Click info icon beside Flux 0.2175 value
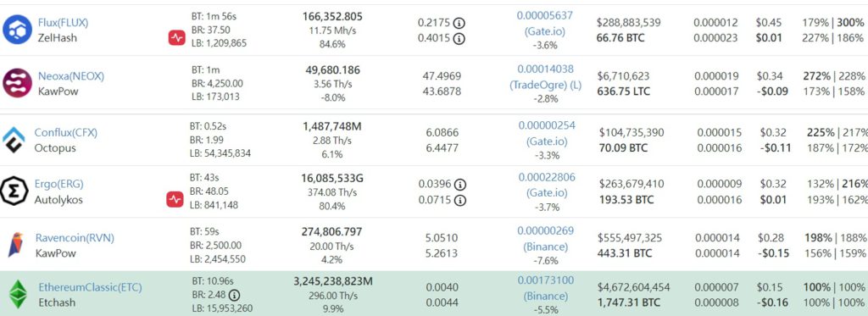This screenshot has height=316, width=868. pyautogui.click(x=459, y=23)
